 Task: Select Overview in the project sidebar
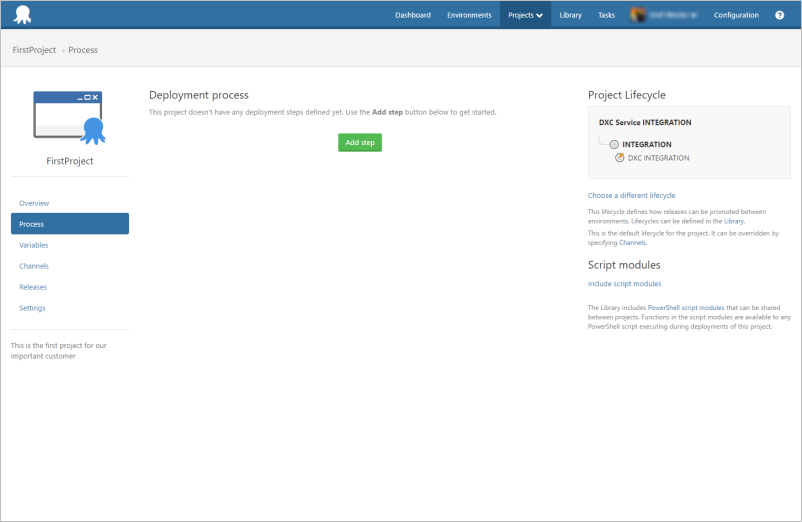34,203
